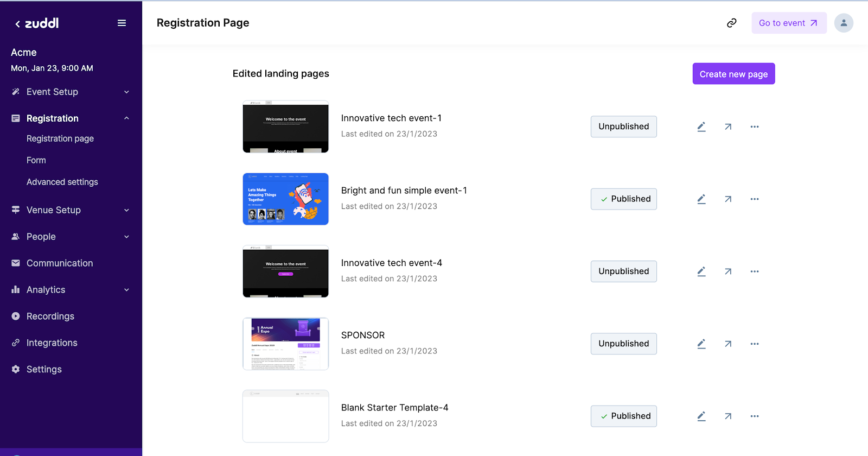The width and height of the screenshot is (868, 456).
Task: Open the user profile avatar
Action: [844, 23]
